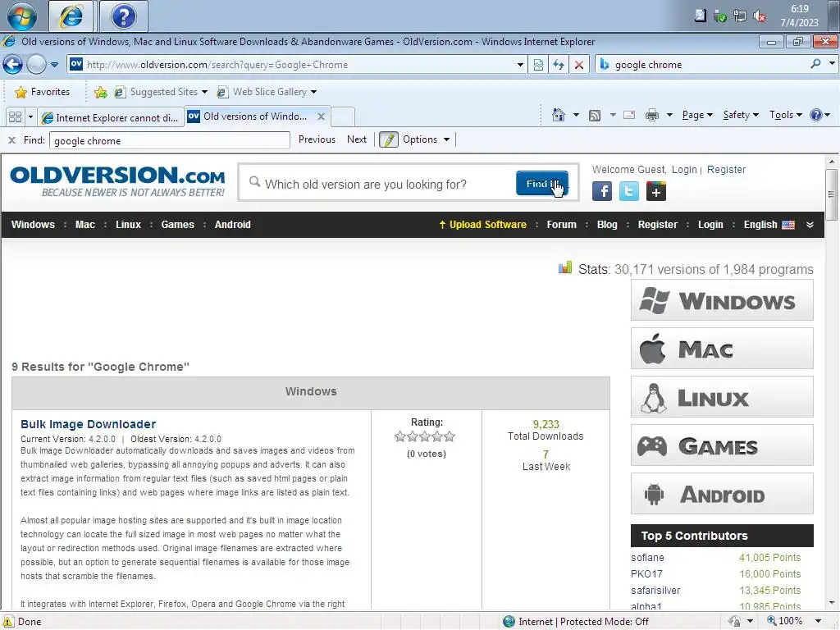
Task: Click the highlighter icon in Find bar
Action: point(389,139)
